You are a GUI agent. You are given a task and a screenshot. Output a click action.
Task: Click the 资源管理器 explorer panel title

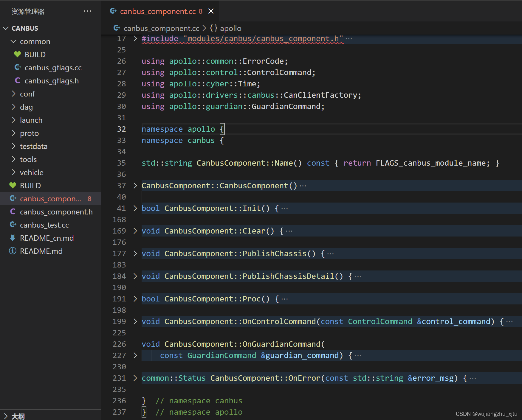(28, 11)
